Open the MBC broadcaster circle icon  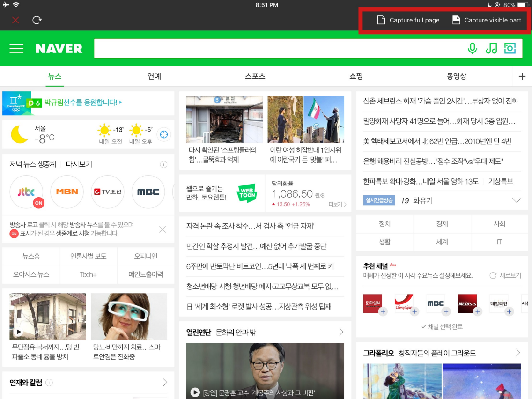point(148,192)
